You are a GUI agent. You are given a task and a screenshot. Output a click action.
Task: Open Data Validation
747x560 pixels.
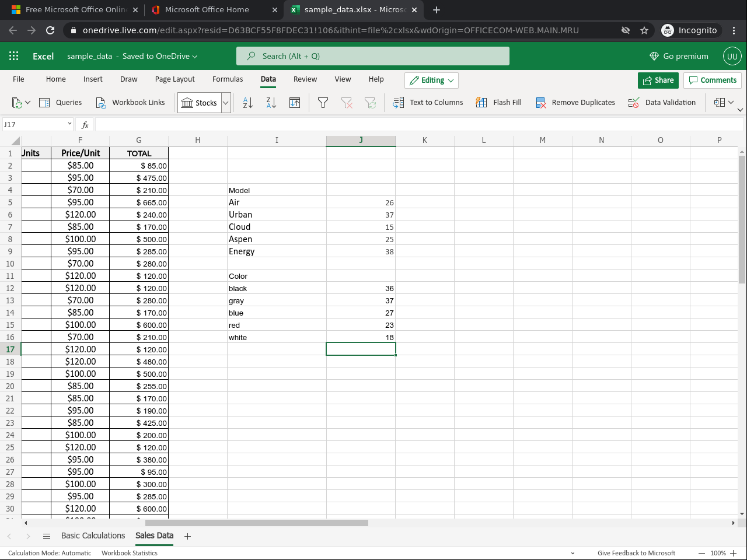(662, 102)
